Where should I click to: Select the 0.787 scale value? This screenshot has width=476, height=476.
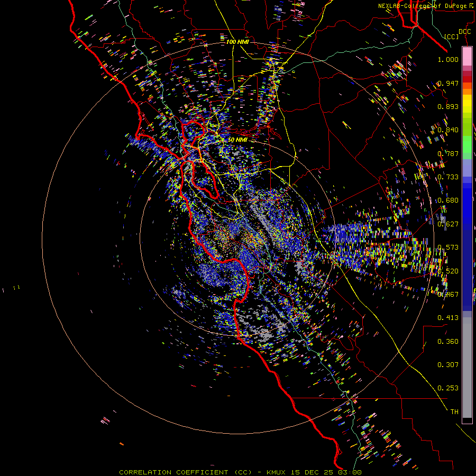coord(448,153)
